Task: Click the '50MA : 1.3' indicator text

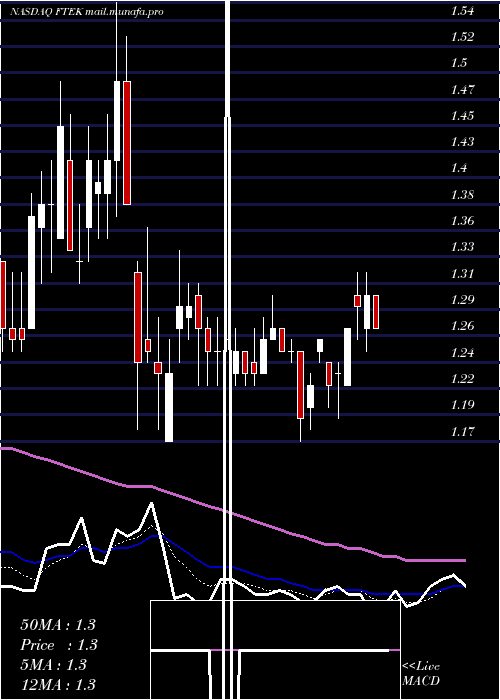Action: coord(58,625)
